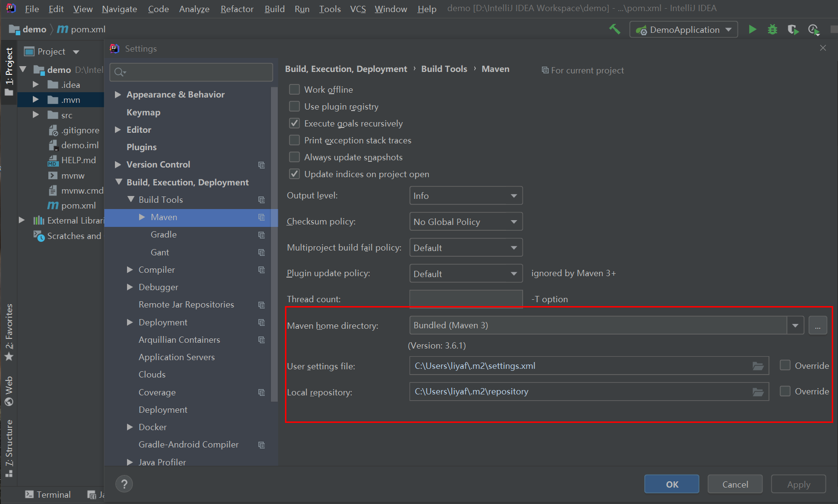The image size is (838, 504).
Task: Click the search magnifier icon in settings
Action: click(119, 72)
